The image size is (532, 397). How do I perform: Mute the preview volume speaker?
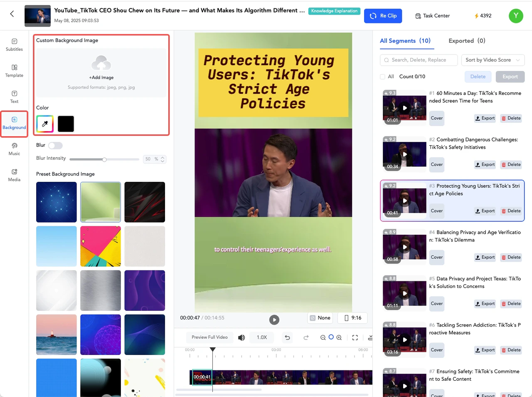[x=241, y=337]
